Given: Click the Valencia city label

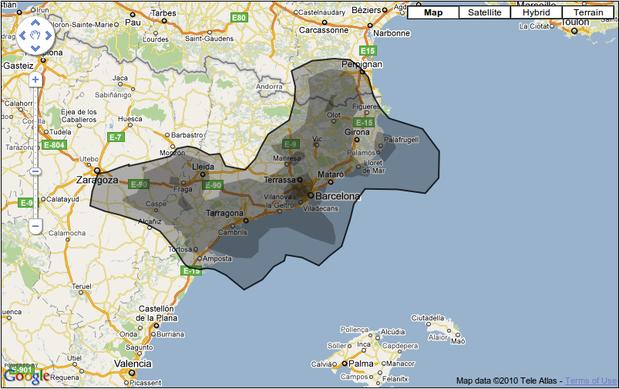Looking at the screenshot, I should coord(133,363).
